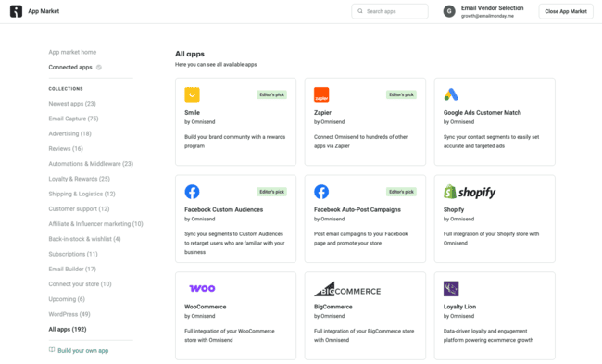Click growth@emailmonday.me email text
602x364 pixels.
(x=487, y=16)
